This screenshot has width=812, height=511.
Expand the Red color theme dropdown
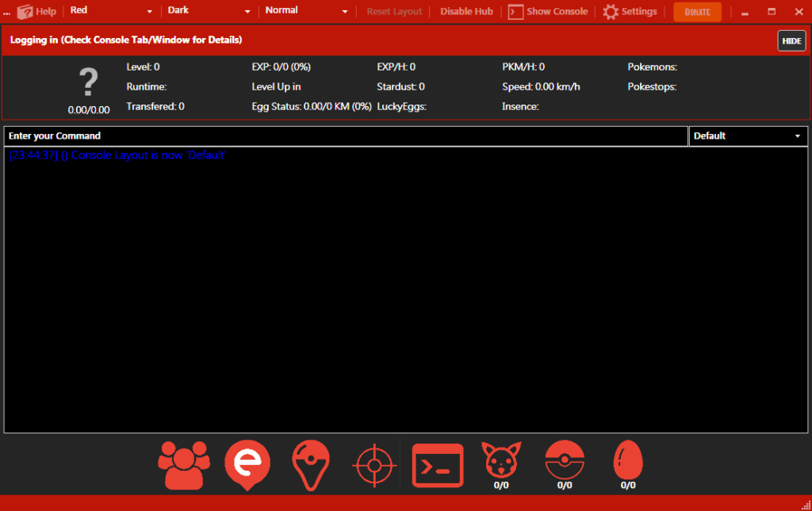point(111,11)
